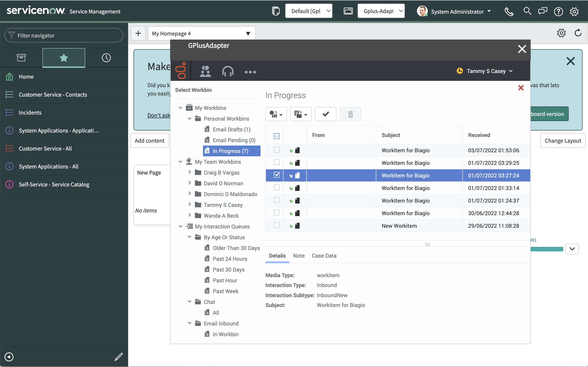Viewport: 588px width, 367px height.
Task: Open the move to workbin dropdown button
Action: pos(301,114)
